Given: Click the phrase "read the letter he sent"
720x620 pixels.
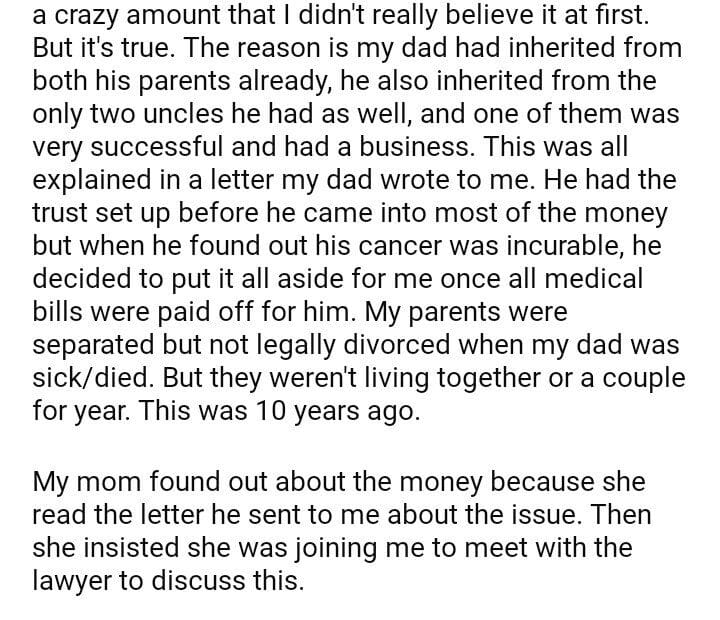Looking at the screenshot, I should click(175, 516).
